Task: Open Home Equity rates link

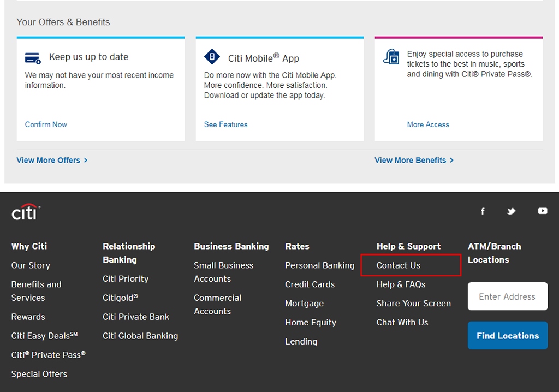Action: (x=311, y=323)
